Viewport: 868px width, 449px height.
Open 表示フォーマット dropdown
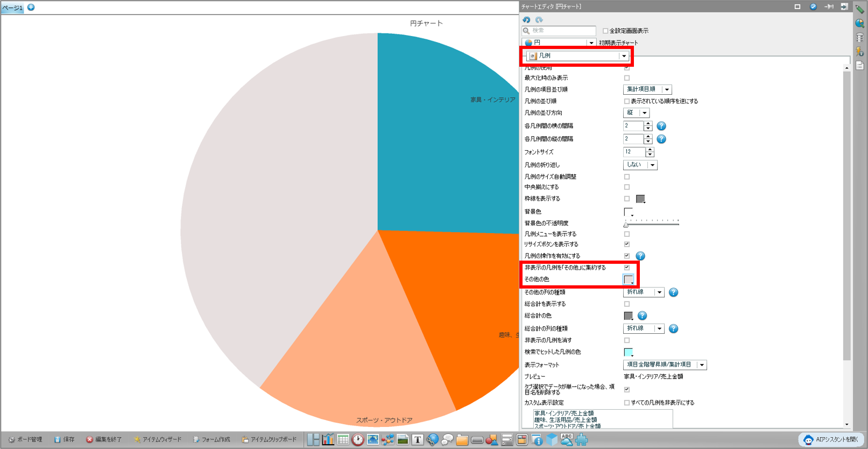click(665, 365)
